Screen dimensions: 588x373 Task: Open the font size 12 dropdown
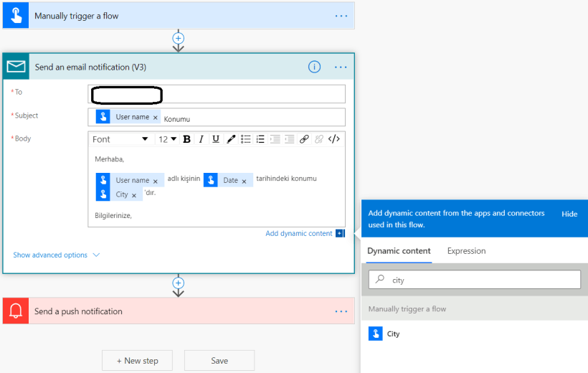[x=167, y=139]
